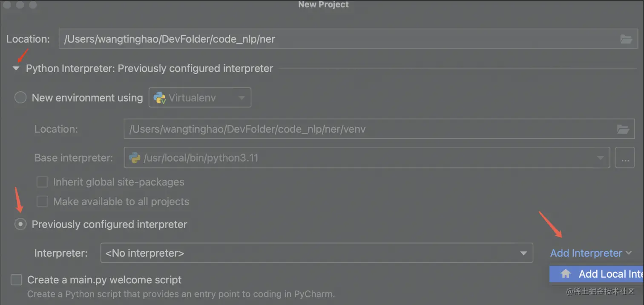Click the Add Interpreter link
Image resolution: width=644 pixels, height=305 pixels.
[586, 253]
